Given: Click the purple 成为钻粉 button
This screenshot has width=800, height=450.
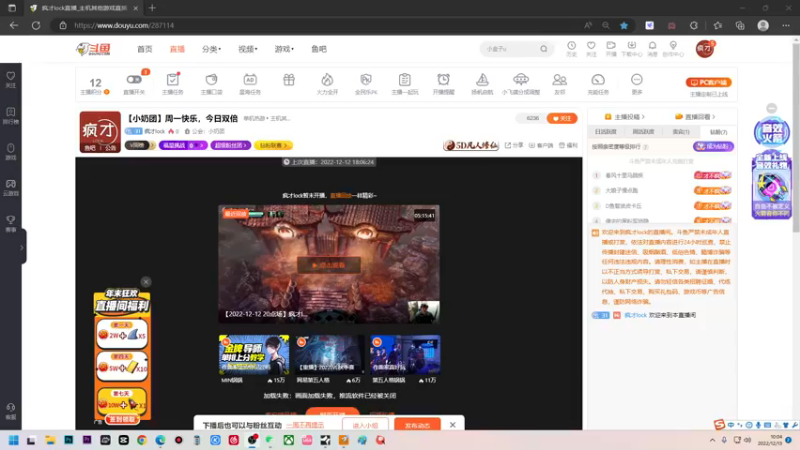Looking at the screenshot, I should coord(713,146).
